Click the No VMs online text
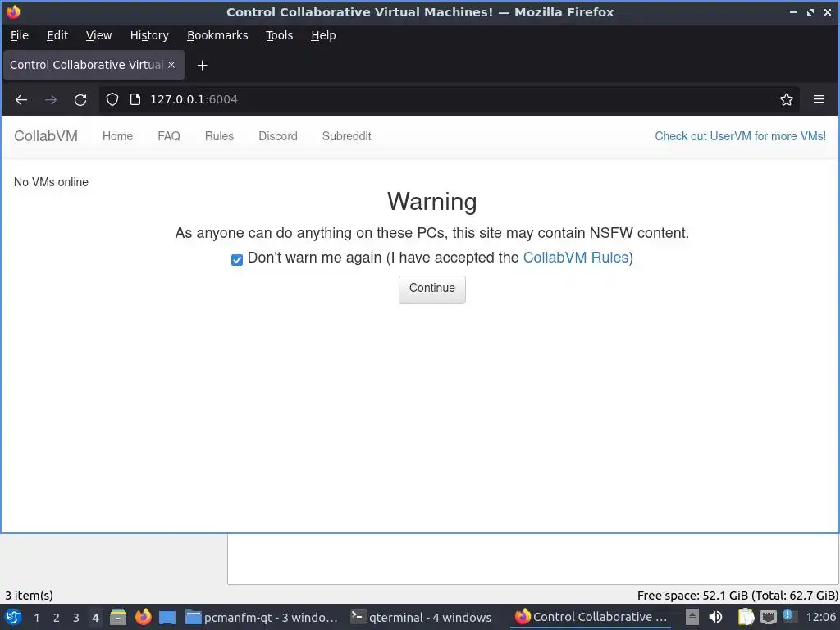This screenshot has width=840, height=630. pos(51,182)
